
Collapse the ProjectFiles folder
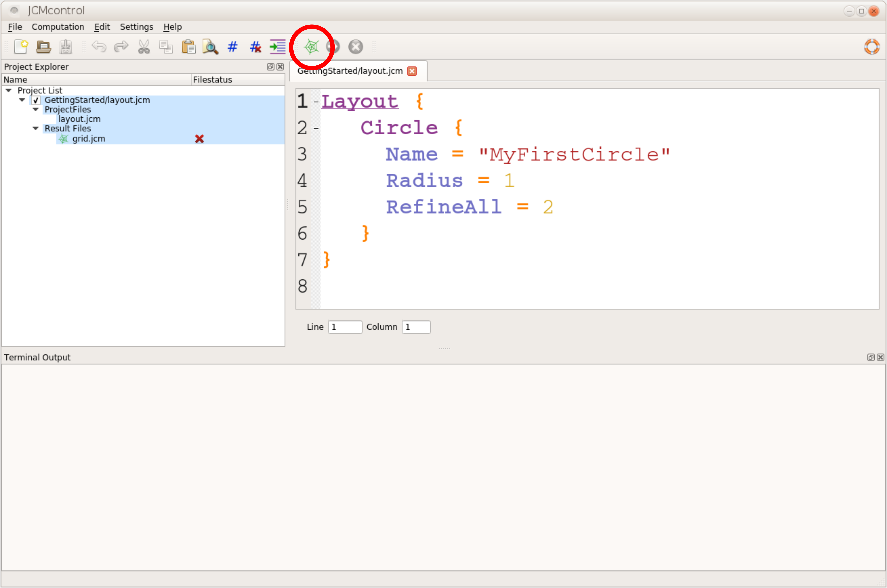point(36,109)
